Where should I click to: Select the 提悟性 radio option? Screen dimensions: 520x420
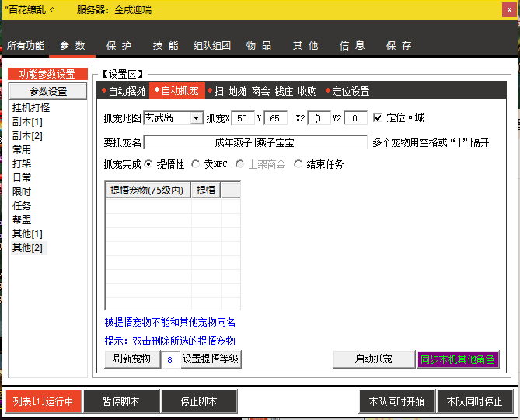(x=148, y=164)
